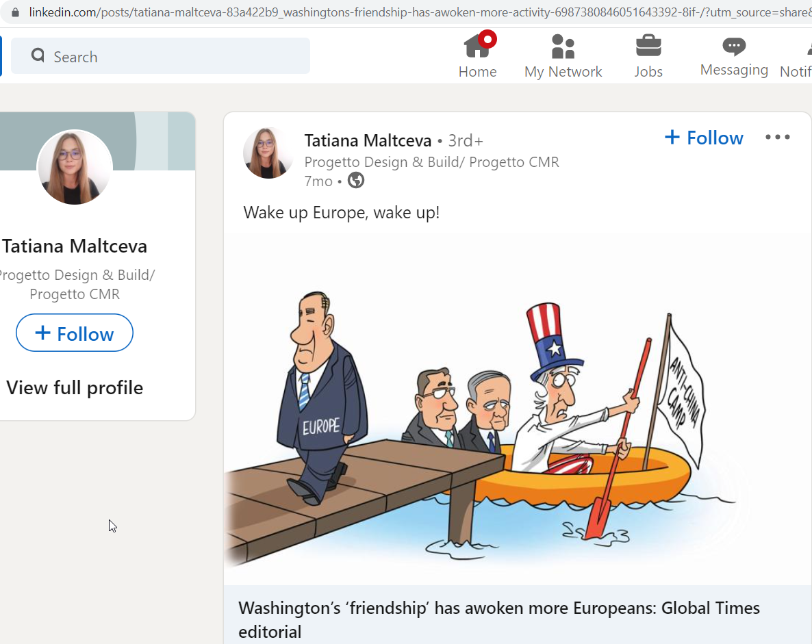Click the author's avatar beside the post

(x=268, y=153)
